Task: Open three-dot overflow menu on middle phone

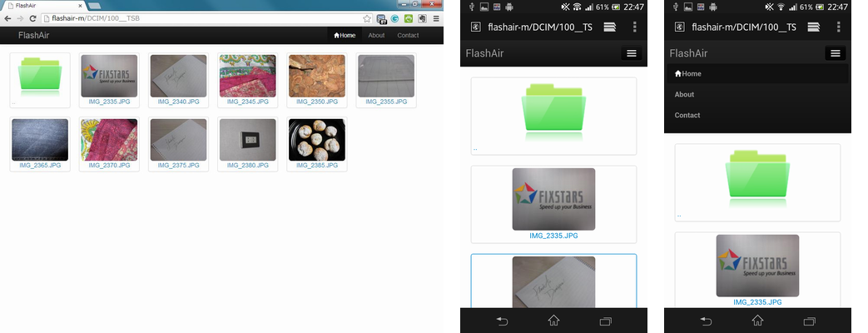Action: tap(635, 27)
